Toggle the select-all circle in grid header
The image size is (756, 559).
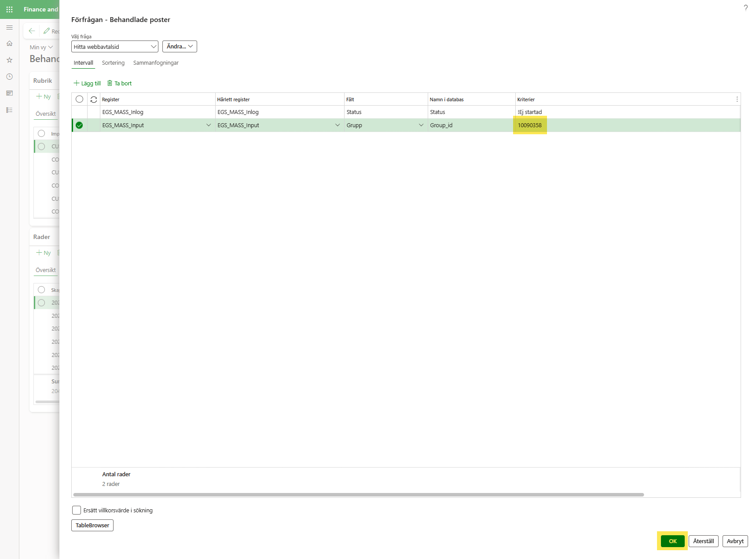[x=79, y=99]
